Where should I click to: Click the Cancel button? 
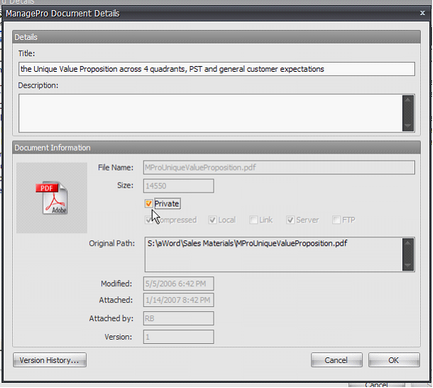click(337, 360)
